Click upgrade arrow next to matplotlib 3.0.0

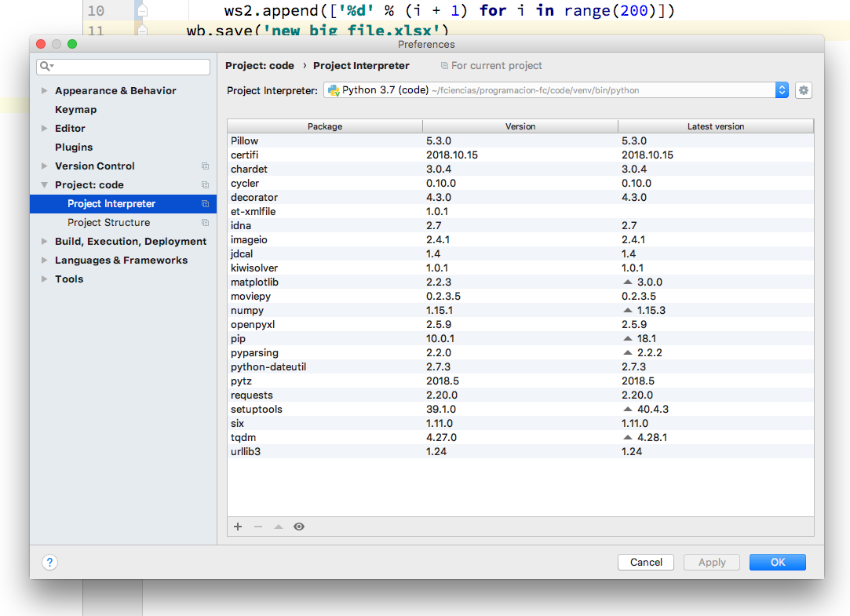pyautogui.click(x=628, y=282)
